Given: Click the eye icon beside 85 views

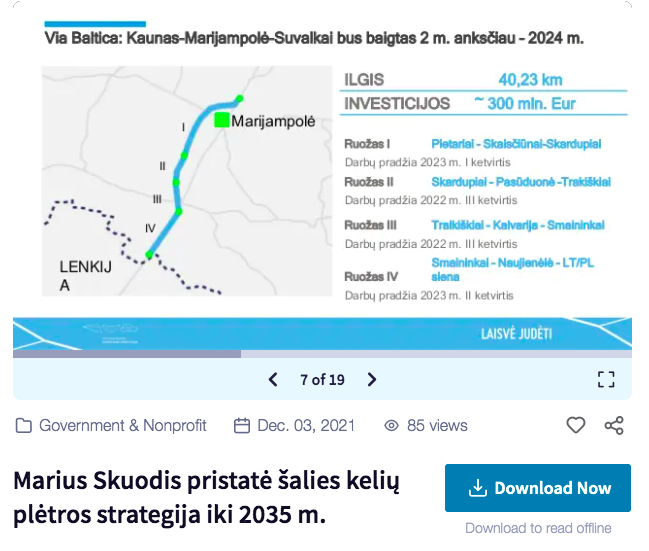Looking at the screenshot, I should (x=392, y=426).
